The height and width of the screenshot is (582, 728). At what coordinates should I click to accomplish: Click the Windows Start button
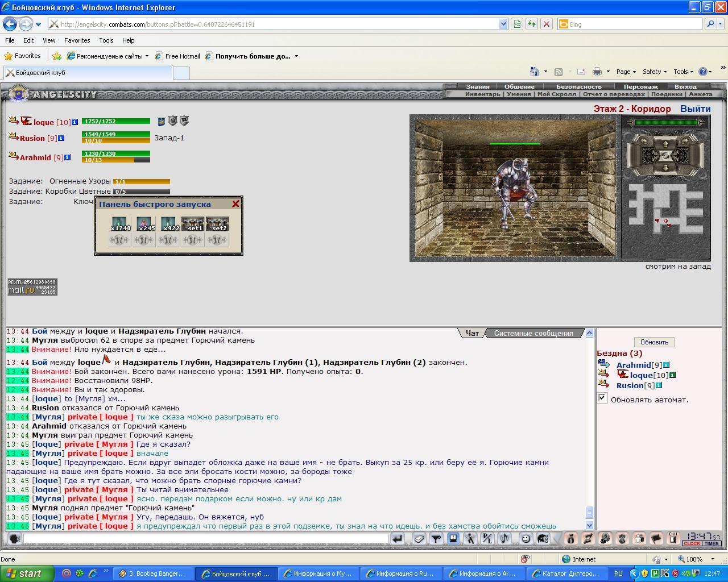tap(27, 573)
